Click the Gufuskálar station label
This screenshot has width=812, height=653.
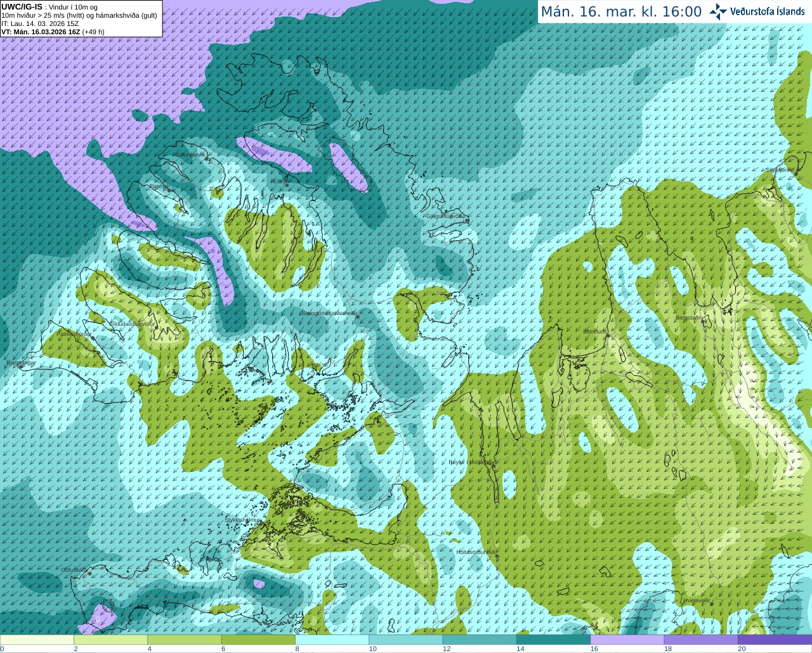74,570
